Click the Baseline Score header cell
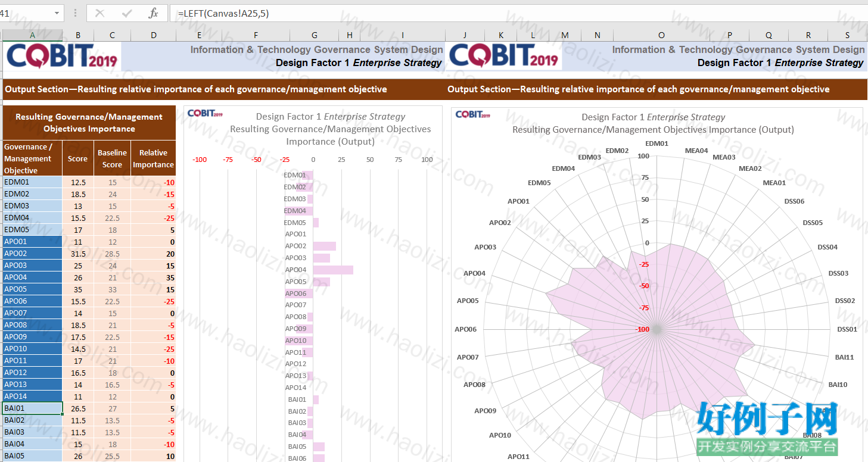This screenshot has height=462, width=868. 112,158
